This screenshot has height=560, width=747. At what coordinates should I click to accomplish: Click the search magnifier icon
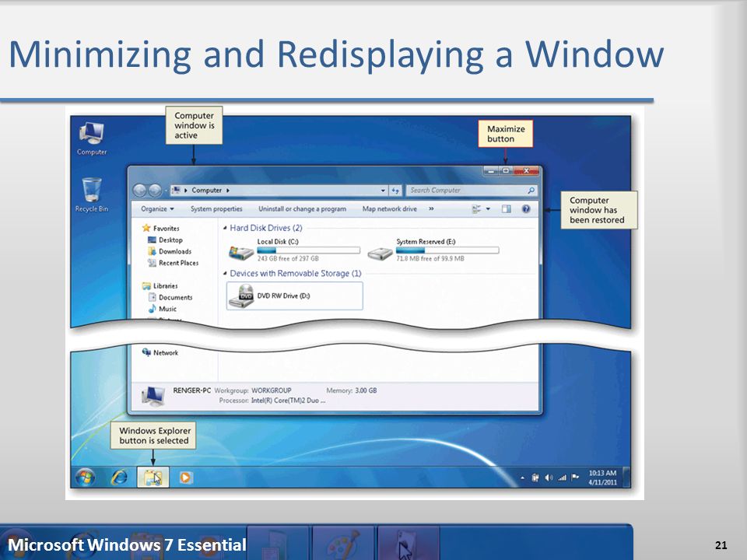[x=531, y=191]
